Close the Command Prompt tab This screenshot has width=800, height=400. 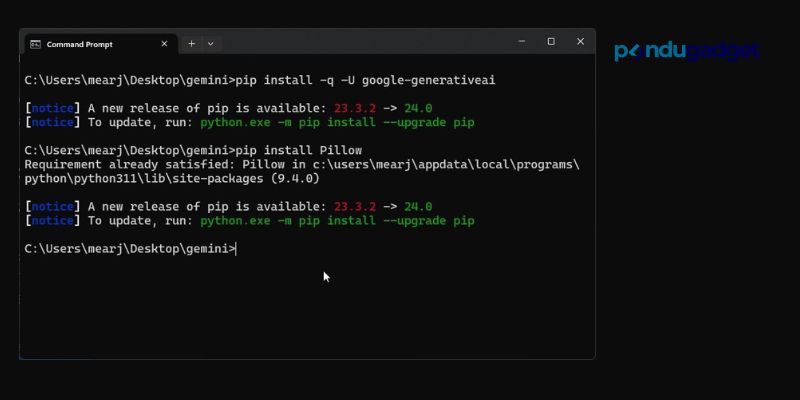pos(165,44)
